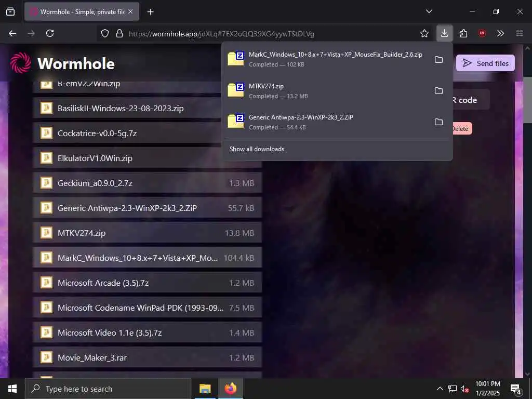The width and height of the screenshot is (532, 399).
Task: Click the Send files button
Action: click(x=485, y=63)
